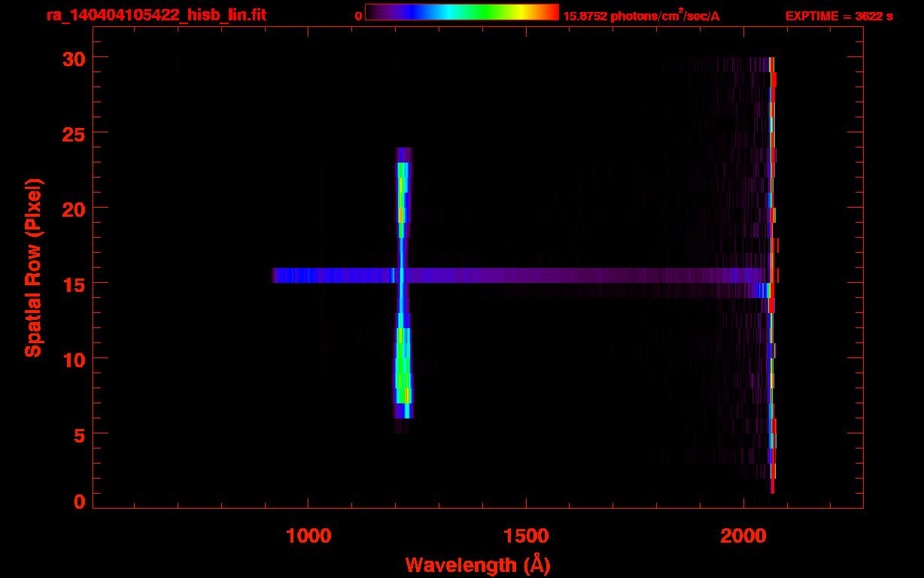Click the x-axis tick label 1500

pos(525,536)
